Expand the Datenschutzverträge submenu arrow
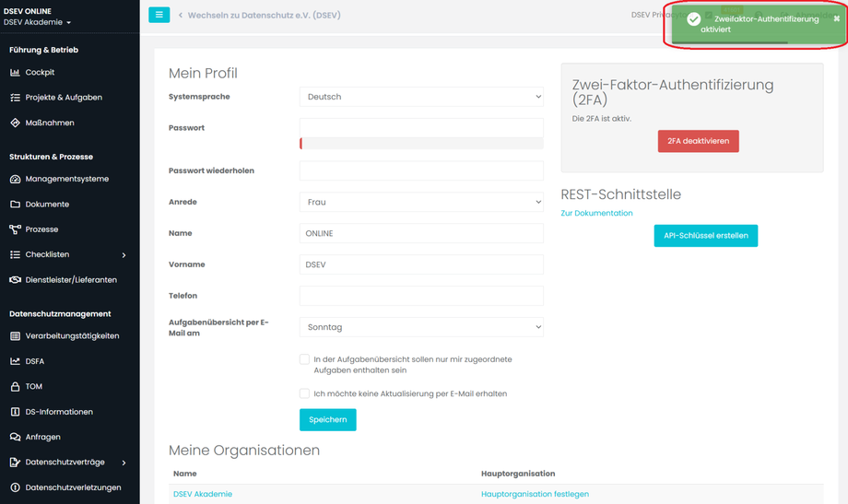 click(x=124, y=463)
